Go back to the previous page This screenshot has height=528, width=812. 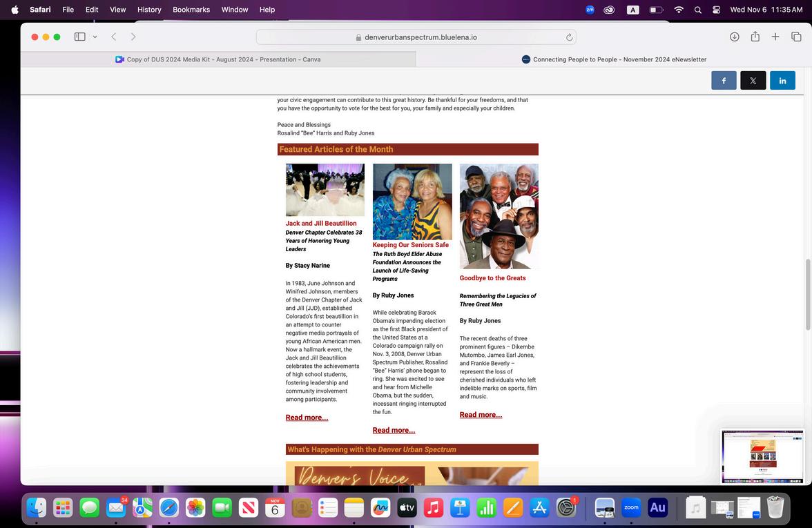[114, 37]
